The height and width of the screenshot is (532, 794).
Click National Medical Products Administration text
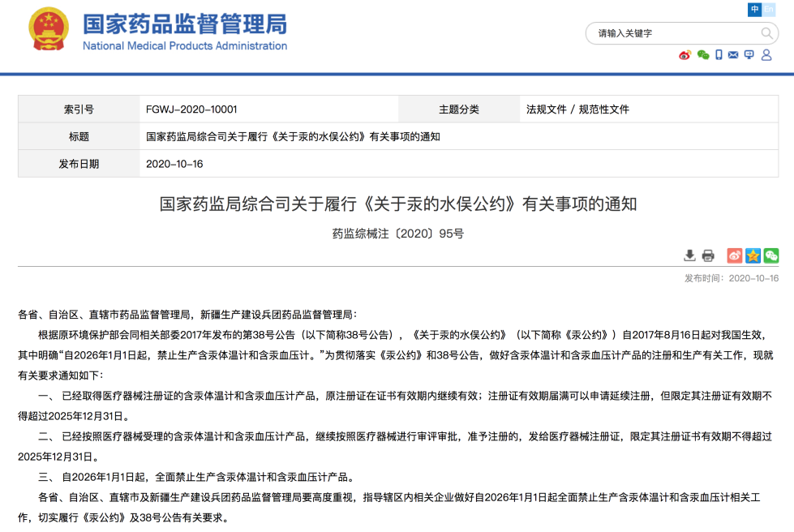(x=185, y=46)
